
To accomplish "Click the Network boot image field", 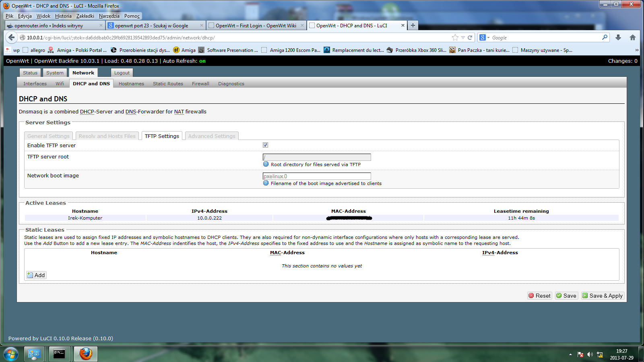I will coord(317,176).
